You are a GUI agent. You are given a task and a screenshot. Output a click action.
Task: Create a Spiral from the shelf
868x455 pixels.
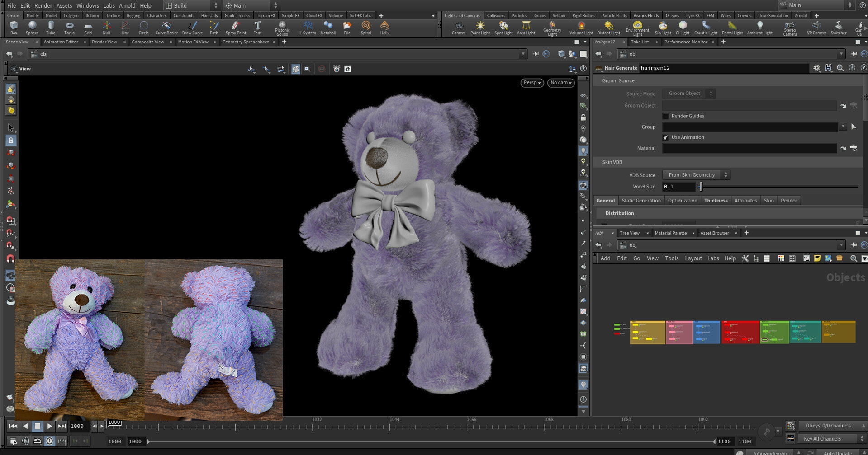pyautogui.click(x=366, y=28)
